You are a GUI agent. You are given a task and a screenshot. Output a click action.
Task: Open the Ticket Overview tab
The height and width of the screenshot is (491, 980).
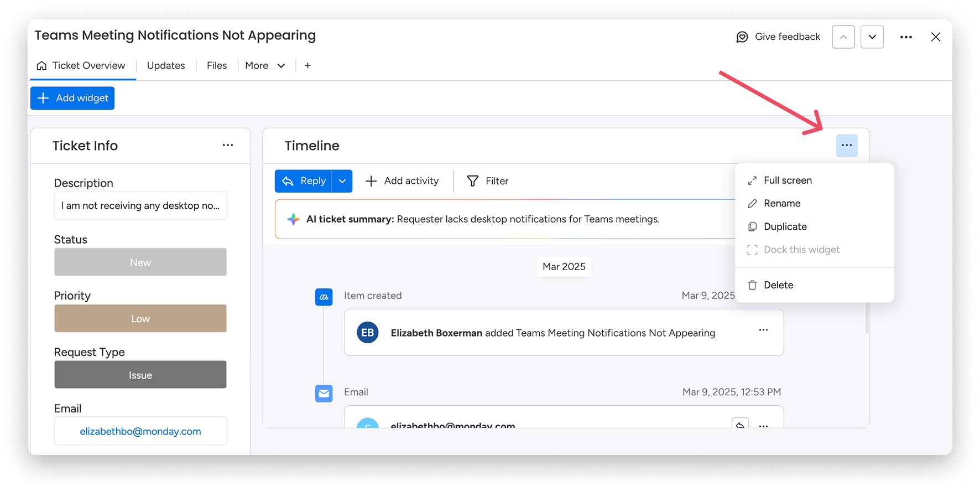(81, 65)
